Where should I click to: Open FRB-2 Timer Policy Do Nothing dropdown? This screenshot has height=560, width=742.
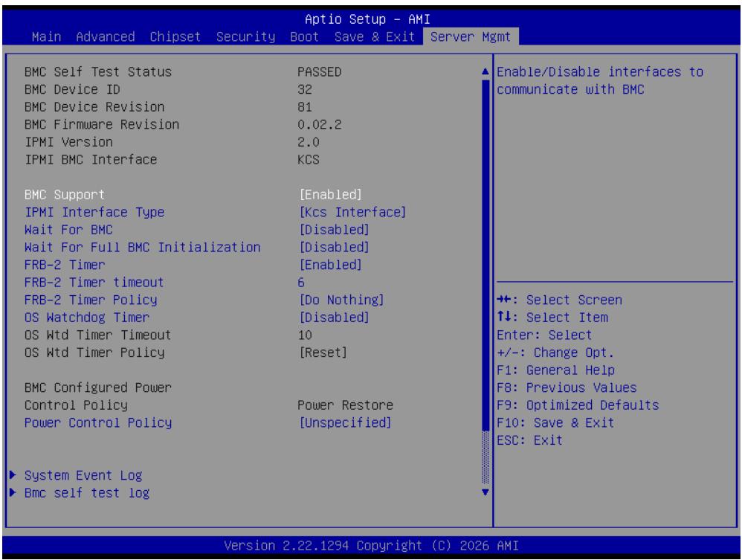click(x=341, y=300)
